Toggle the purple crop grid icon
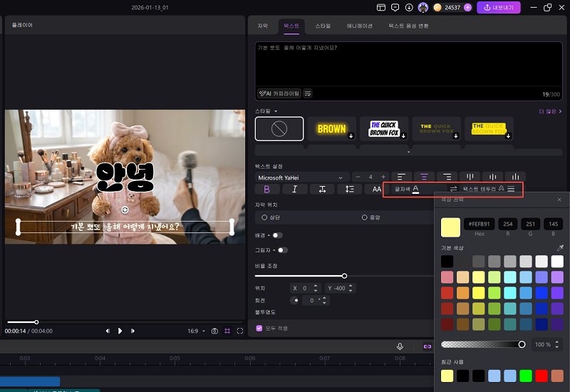 coord(227,331)
